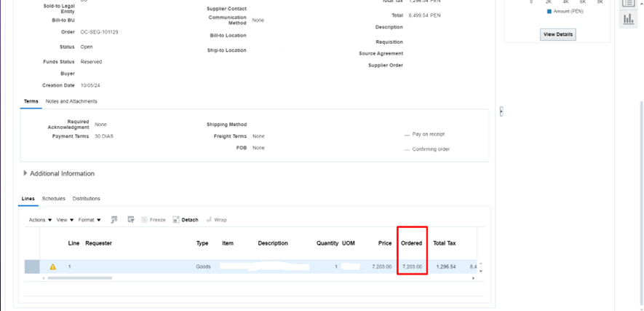
Task: Open the Distributions tab
Action: tap(87, 198)
